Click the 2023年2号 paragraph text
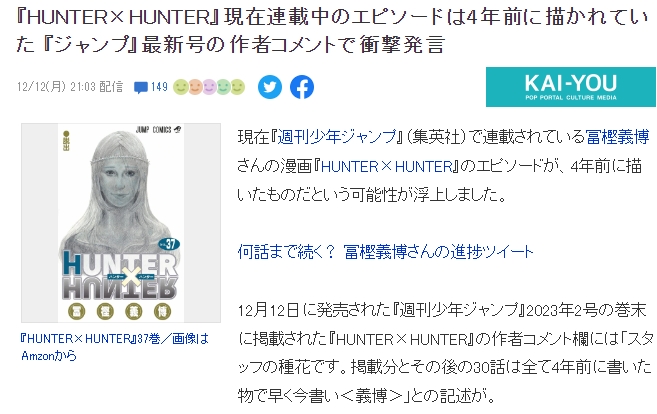 tap(444, 353)
